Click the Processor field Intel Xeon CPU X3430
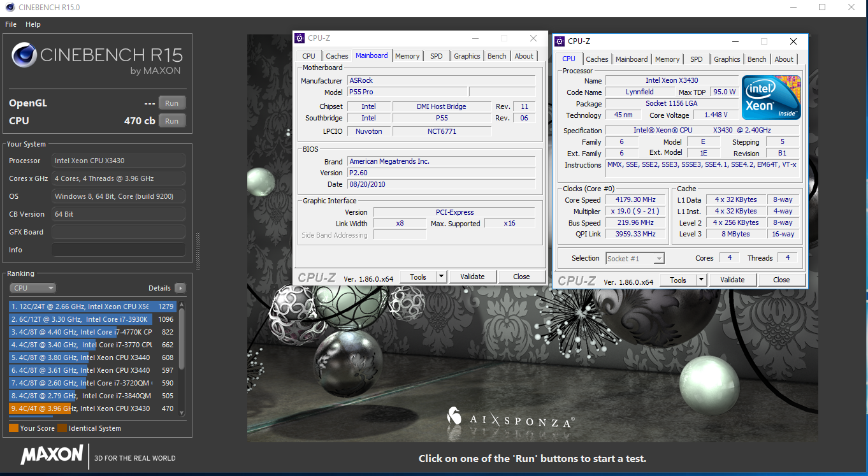Image resolution: width=868 pixels, height=476 pixels. pos(119,161)
